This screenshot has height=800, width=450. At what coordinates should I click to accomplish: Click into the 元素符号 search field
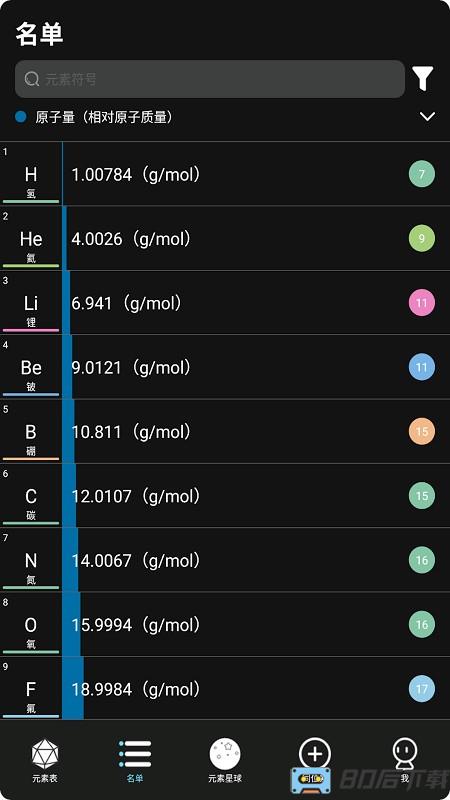click(210, 79)
